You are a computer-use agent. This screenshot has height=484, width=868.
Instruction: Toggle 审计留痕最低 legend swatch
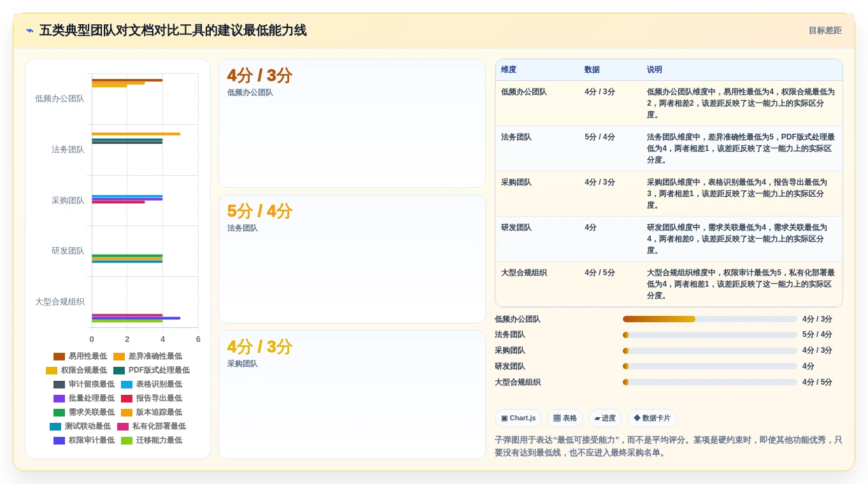[x=59, y=385]
